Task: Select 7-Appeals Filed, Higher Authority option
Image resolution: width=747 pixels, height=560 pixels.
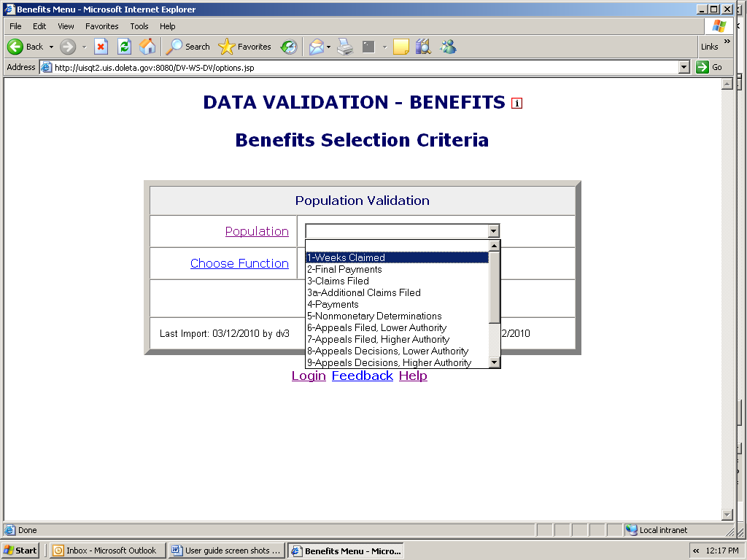Action: pyautogui.click(x=398, y=340)
